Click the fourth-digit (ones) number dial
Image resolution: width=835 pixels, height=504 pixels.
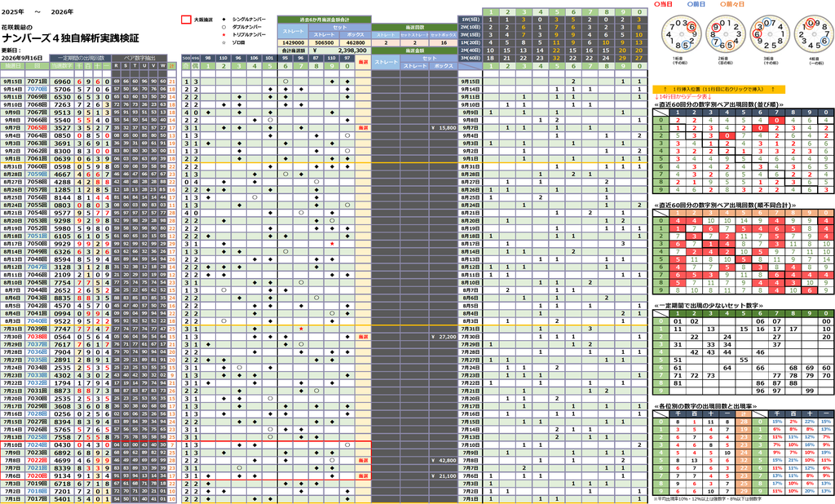814,34
